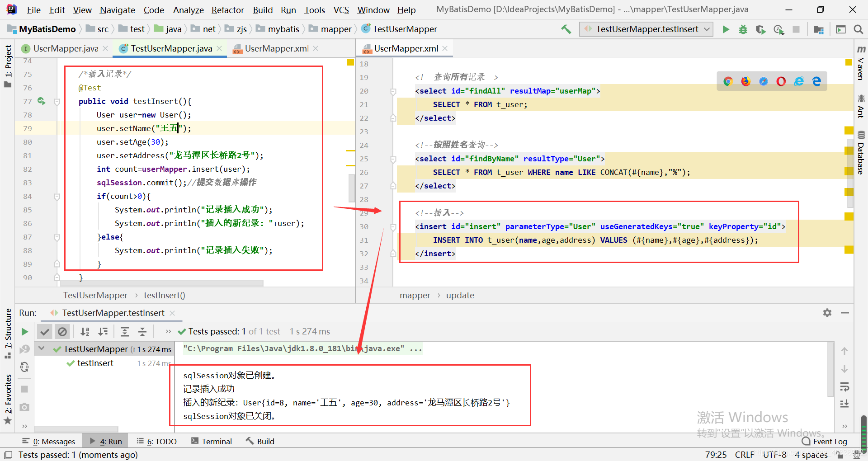Toggle soft-wrap in console output
The width and height of the screenshot is (868, 461).
pyautogui.click(x=844, y=387)
